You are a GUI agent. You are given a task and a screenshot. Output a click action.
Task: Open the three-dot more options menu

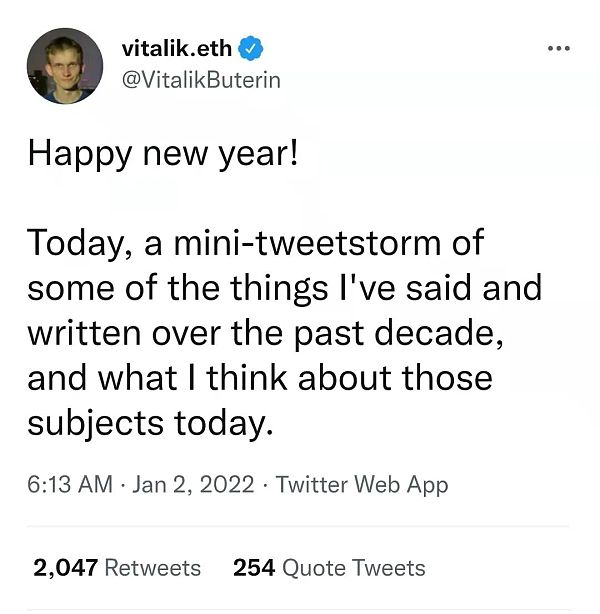pyautogui.click(x=559, y=47)
